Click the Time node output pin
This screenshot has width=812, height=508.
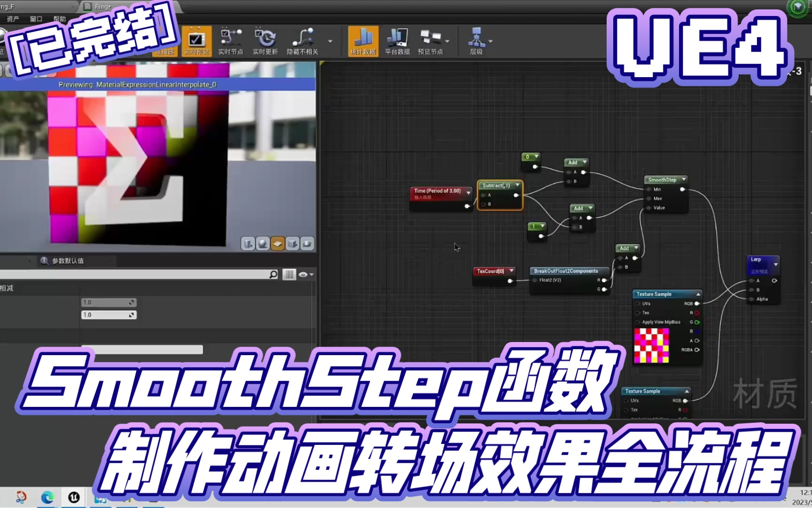467,206
